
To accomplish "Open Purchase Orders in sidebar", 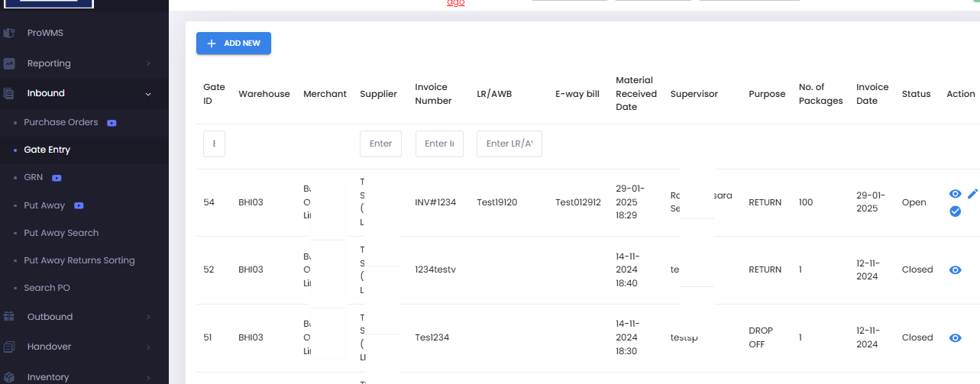I will [x=61, y=122].
